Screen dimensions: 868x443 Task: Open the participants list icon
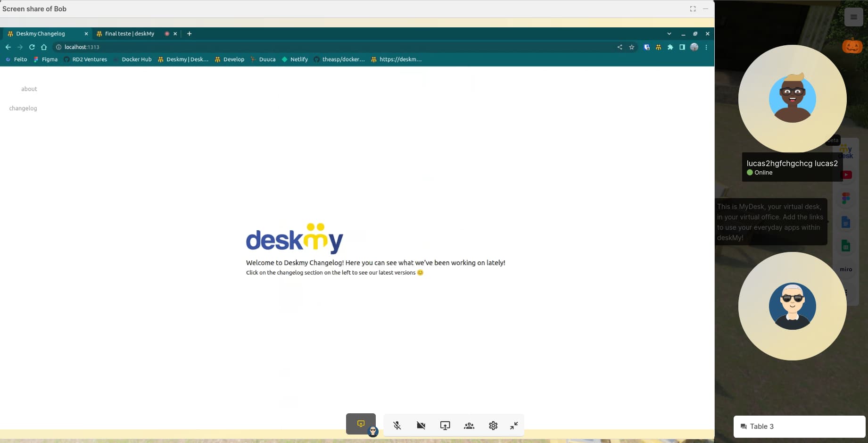(x=469, y=426)
